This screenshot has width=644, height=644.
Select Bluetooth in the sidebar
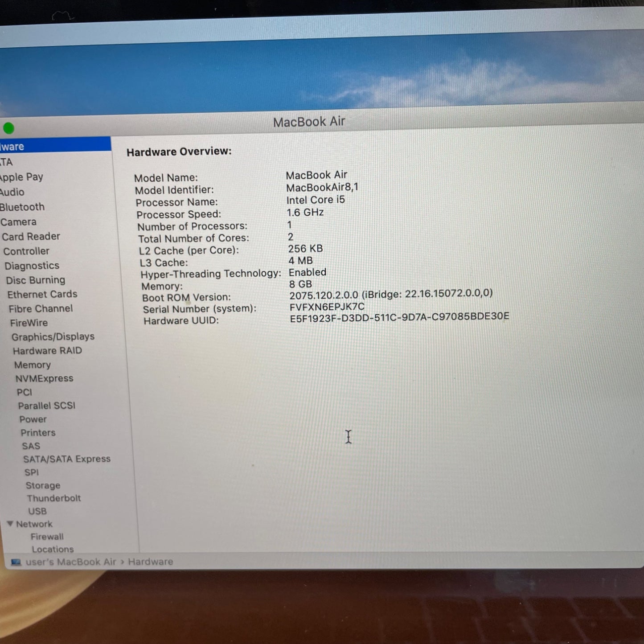[x=22, y=207]
